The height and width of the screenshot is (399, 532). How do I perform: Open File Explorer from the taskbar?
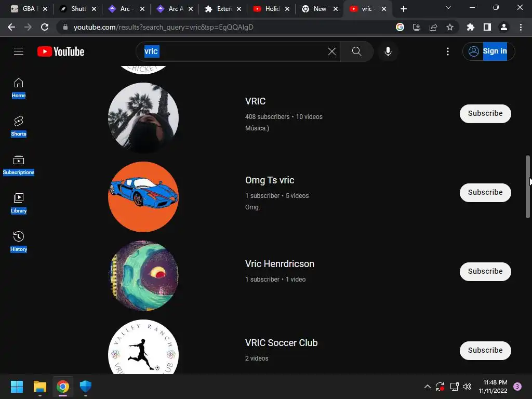39,387
